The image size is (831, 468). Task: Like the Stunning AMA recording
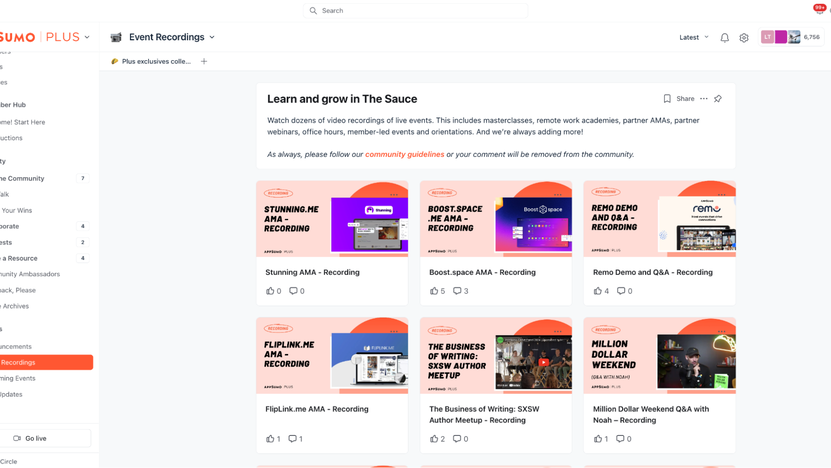pos(270,291)
